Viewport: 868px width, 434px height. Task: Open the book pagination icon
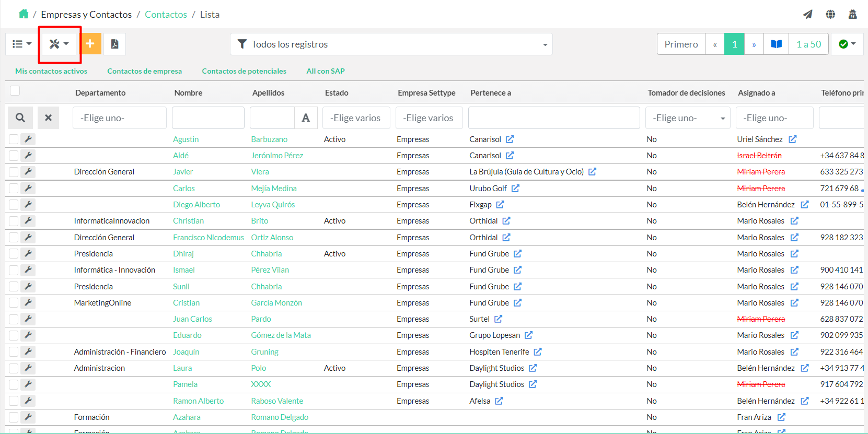[777, 44]
